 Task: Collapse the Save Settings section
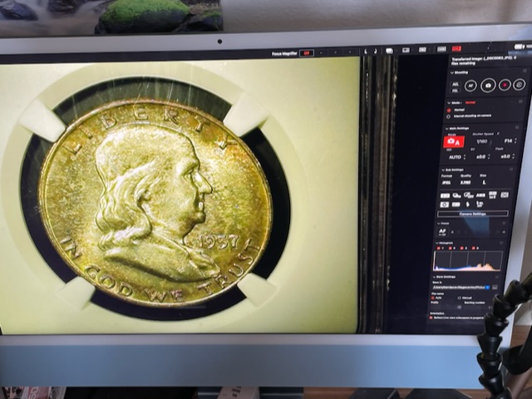point(434,277)
